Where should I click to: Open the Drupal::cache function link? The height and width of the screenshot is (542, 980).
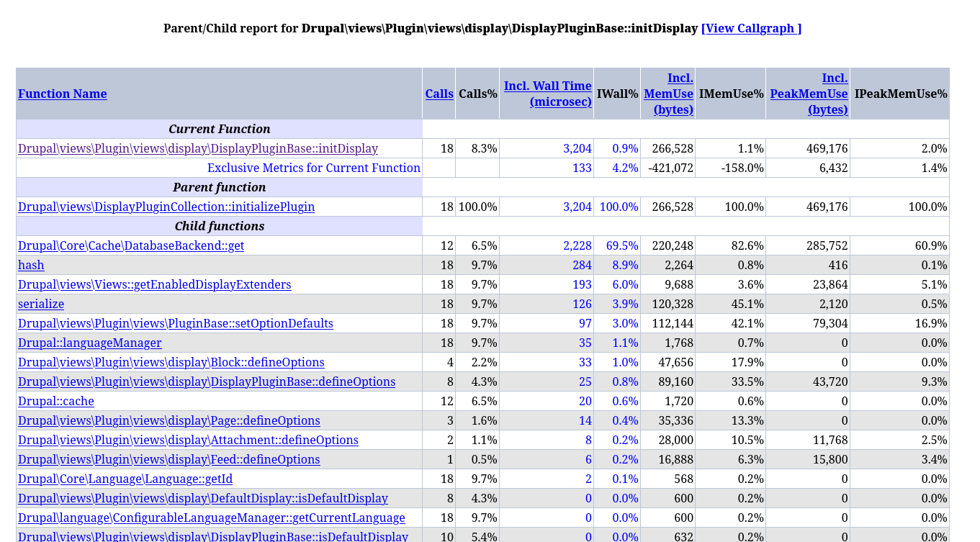[x=56, y=401]
